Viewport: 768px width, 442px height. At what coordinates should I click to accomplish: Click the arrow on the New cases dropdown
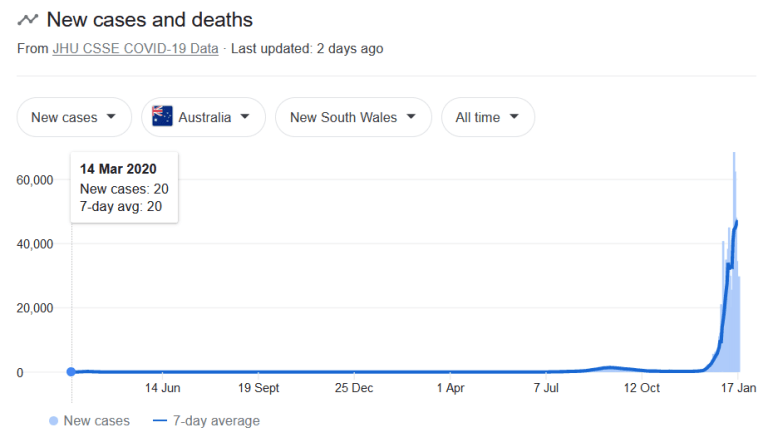[111, 117]
